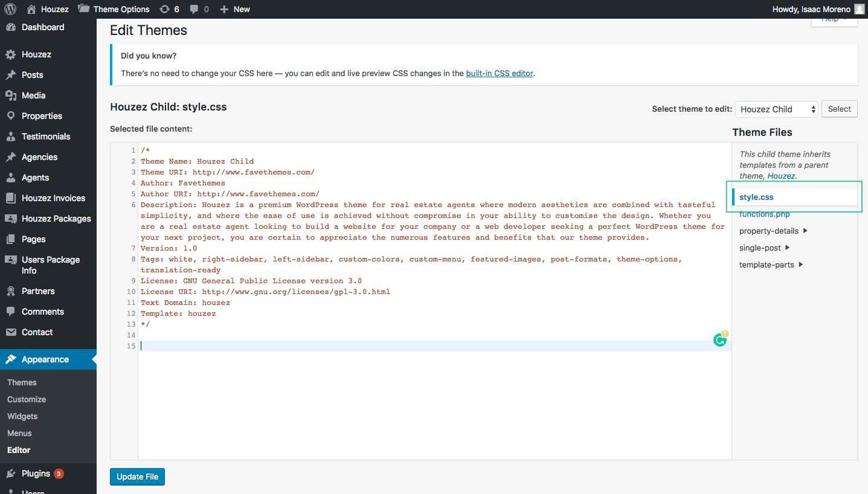868x494 pixels.
Task: Follow the built-in CSS editor link
Action: click(500, 73)
